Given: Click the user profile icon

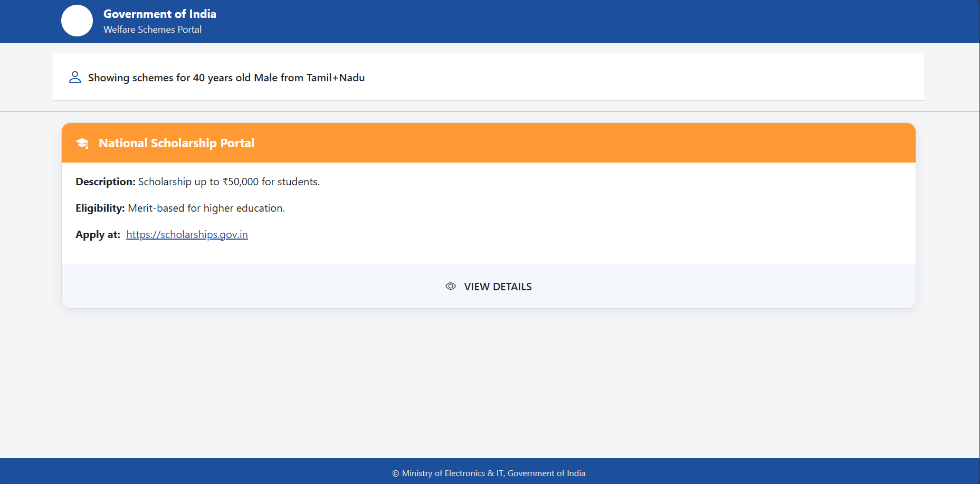Looking at the screenshot, I should (x=75, y=77).
